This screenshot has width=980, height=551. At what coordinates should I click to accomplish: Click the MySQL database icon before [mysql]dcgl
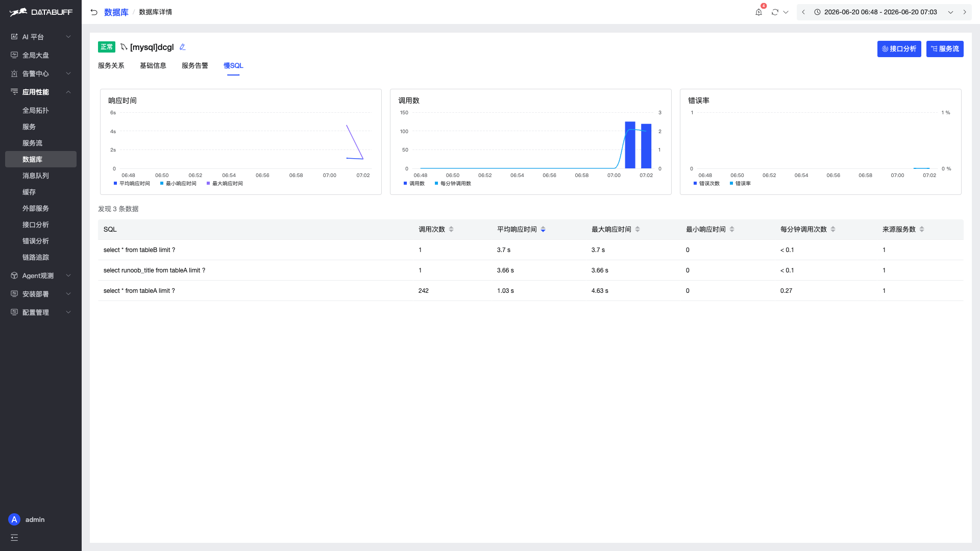click(124, 47)
